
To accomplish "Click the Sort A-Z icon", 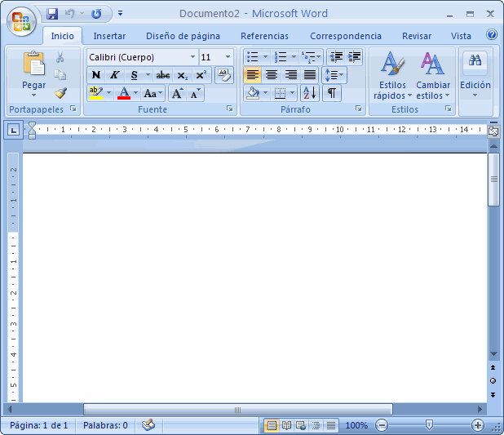I will point(310,93).
